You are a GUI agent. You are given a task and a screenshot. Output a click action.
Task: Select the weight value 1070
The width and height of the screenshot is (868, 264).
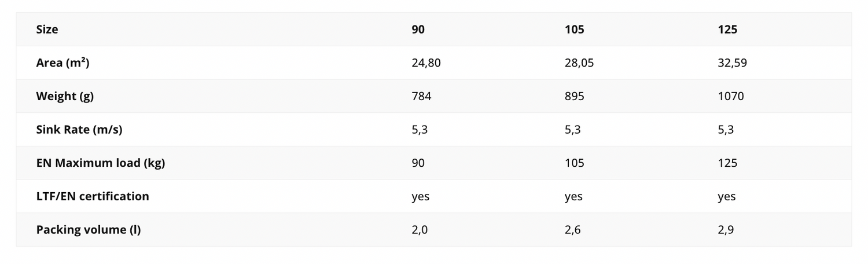pyautogui.click(x=730, y=96)
